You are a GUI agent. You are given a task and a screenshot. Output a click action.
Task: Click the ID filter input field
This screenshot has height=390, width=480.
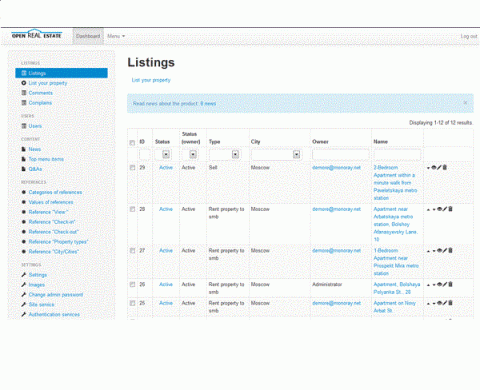click(144, 155)
